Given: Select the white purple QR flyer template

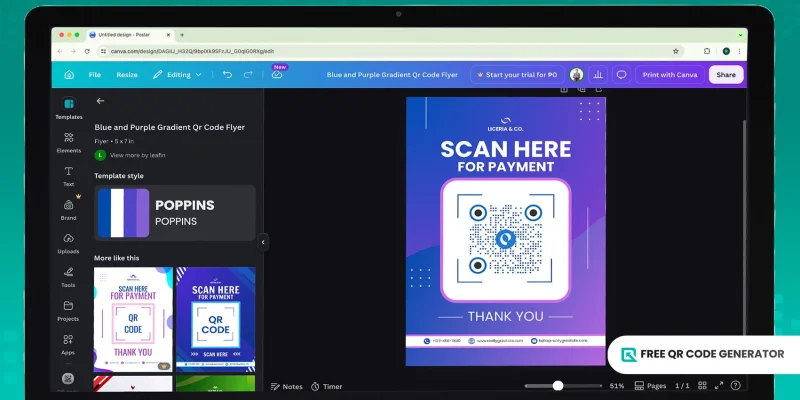Looking at the screenshot, I should pos(133,319).
